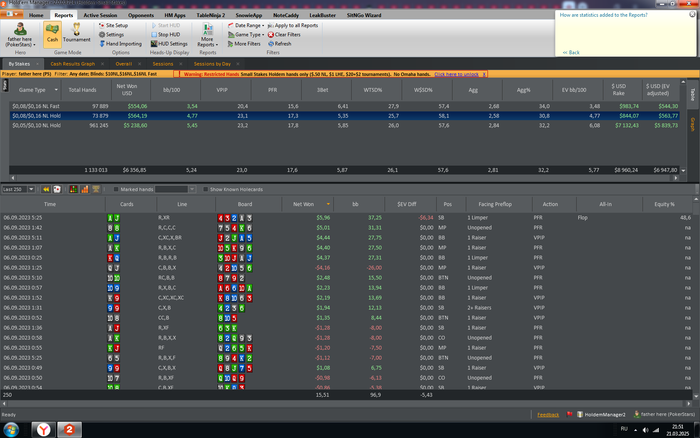Click the 'Click here to unlock' link
700x438 pixels.
(456, 74)
